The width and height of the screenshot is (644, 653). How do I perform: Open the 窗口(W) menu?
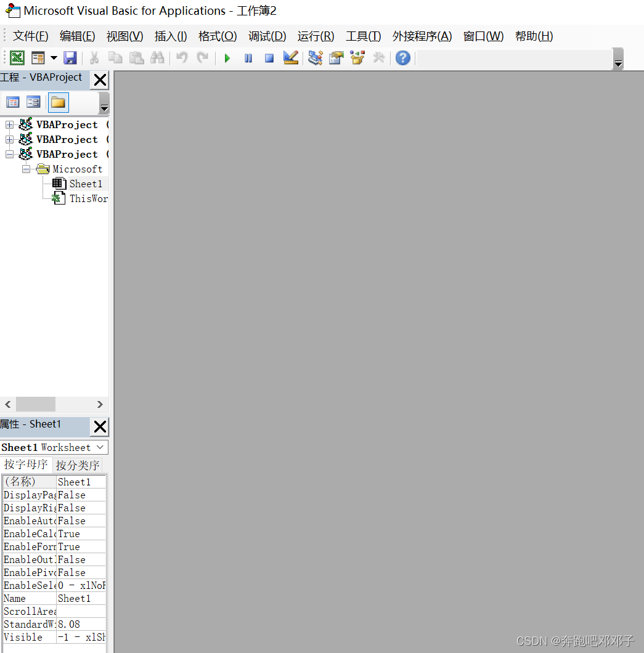click(x=484, y=36)
